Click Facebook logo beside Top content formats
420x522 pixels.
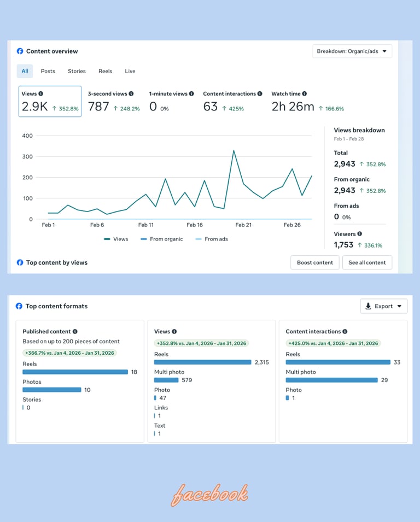19,306
